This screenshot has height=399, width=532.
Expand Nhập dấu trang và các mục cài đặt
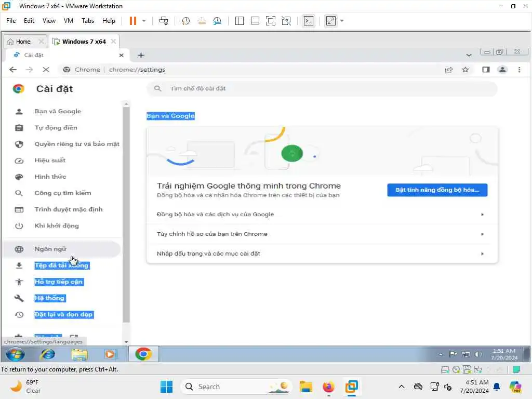pyautogui.click(x=322, y=254)
